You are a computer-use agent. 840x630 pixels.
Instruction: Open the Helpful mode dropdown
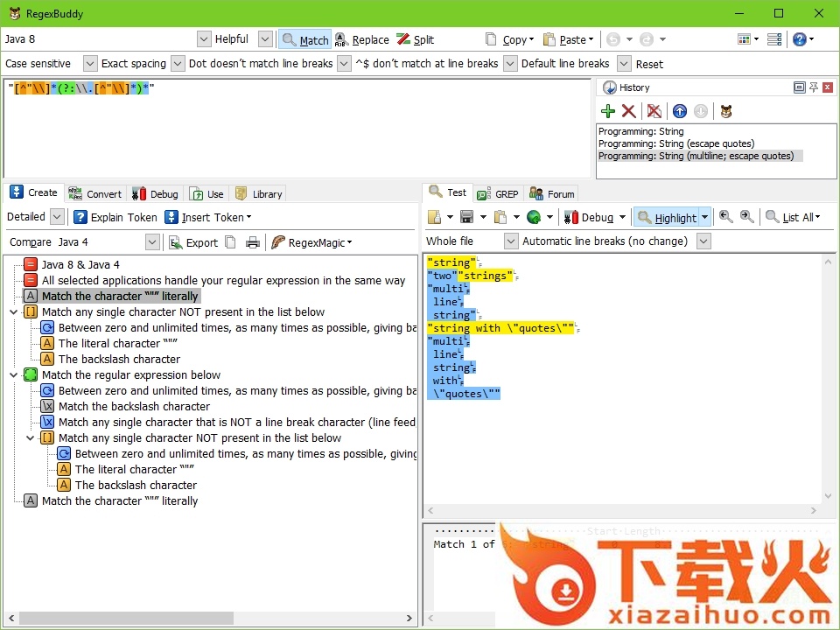click(x=265, y=39)
